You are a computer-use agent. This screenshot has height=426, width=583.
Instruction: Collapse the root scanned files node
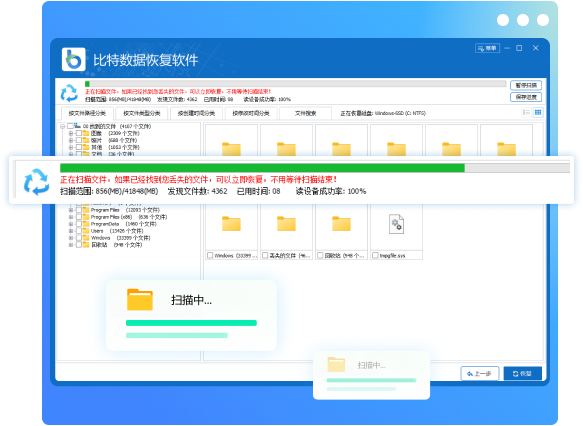coord(62,126)
